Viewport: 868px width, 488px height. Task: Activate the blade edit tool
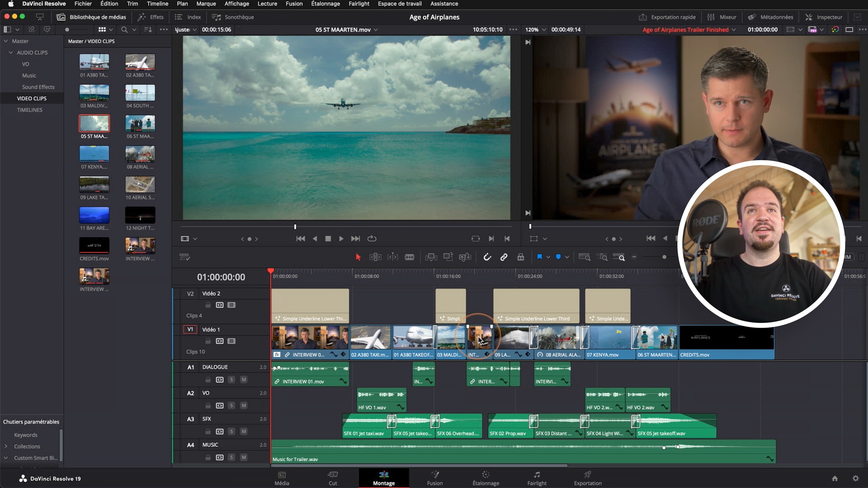tap(410, 257)
